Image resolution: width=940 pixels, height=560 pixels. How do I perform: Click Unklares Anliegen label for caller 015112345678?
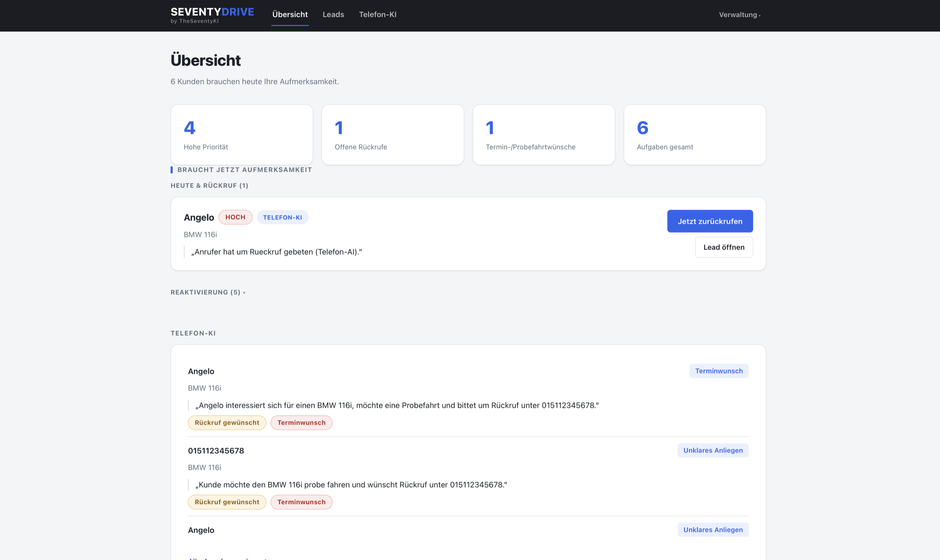(713, 450)
